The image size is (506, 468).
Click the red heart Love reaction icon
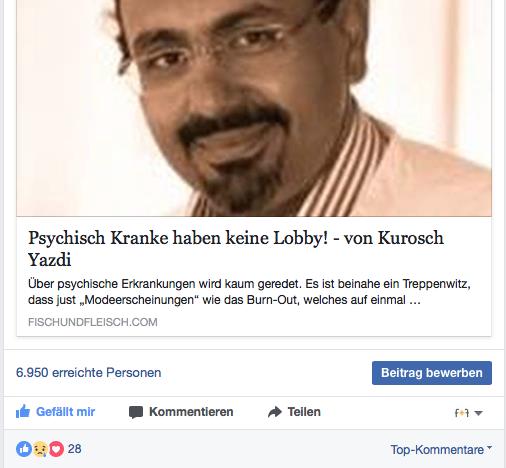pos(56,449)
